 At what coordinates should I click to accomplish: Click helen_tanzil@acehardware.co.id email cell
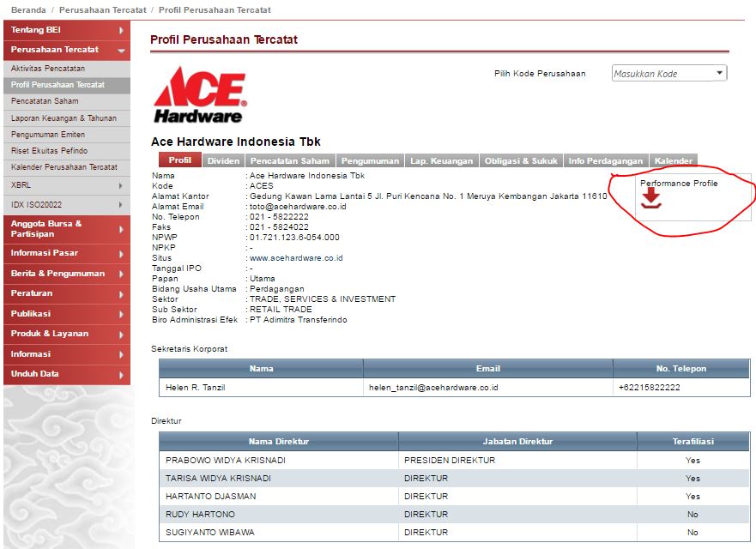pyautogui.click(x=488, y=388)
